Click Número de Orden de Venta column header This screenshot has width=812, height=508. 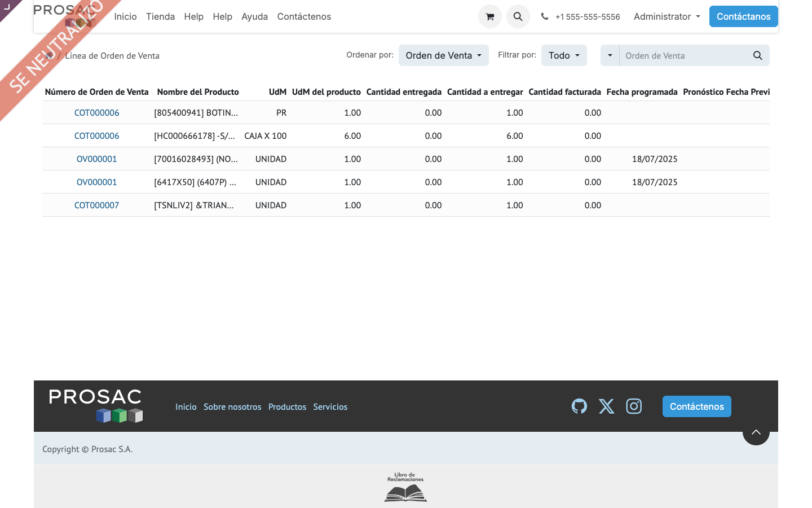pyautogui.click(x=96, y=91)
